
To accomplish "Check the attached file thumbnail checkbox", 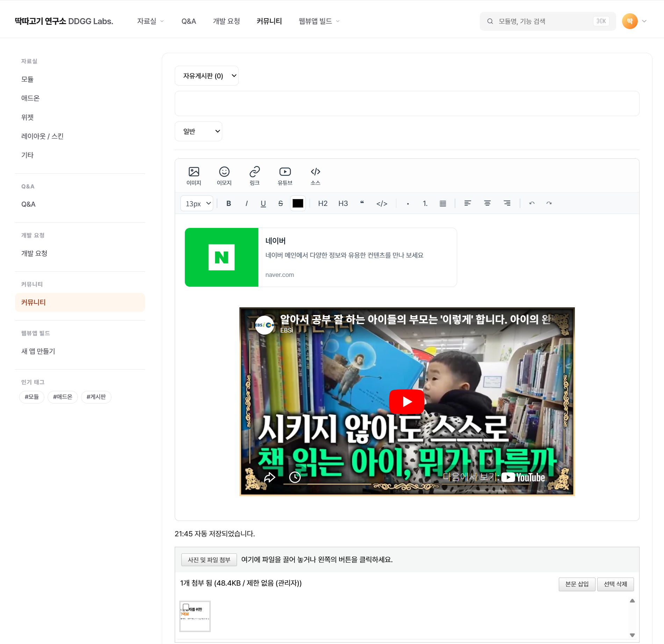I will click(186, 607).
